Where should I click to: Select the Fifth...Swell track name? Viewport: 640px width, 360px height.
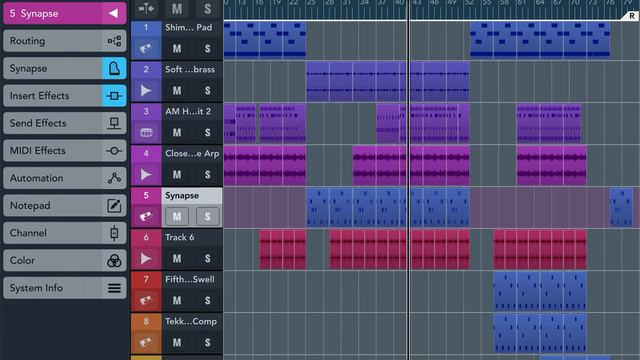(190, 280)
